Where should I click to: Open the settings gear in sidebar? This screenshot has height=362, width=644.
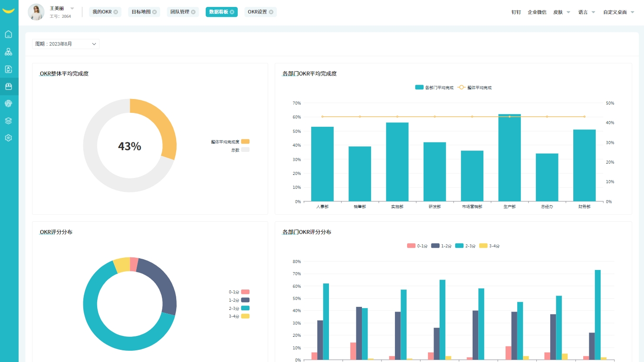(8, 138)
